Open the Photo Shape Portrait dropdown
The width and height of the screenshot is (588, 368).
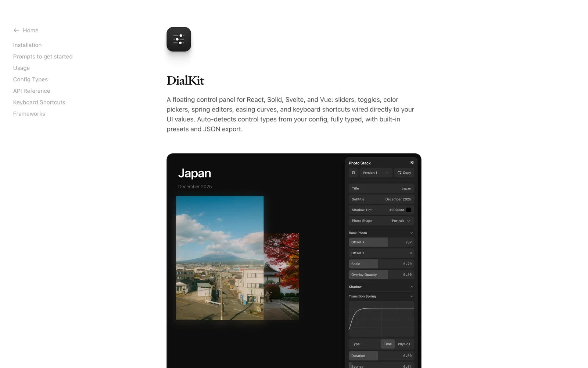381,221
